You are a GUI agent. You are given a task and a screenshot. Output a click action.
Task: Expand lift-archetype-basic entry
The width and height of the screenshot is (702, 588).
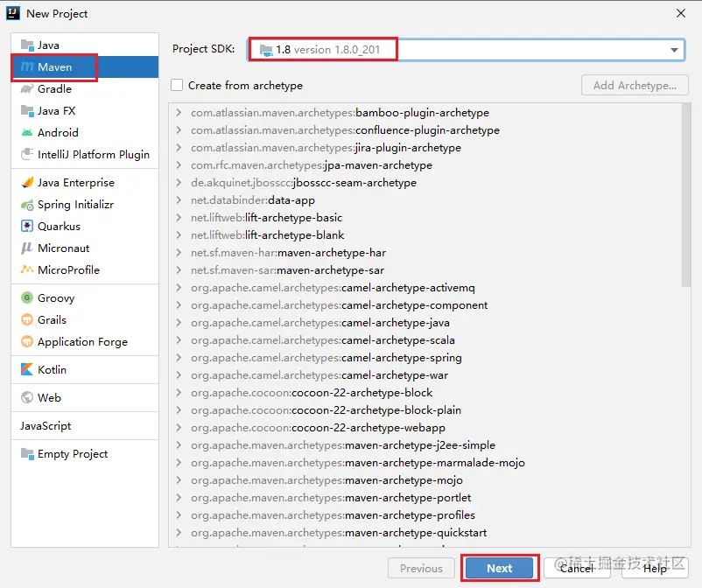coord(179,218)
